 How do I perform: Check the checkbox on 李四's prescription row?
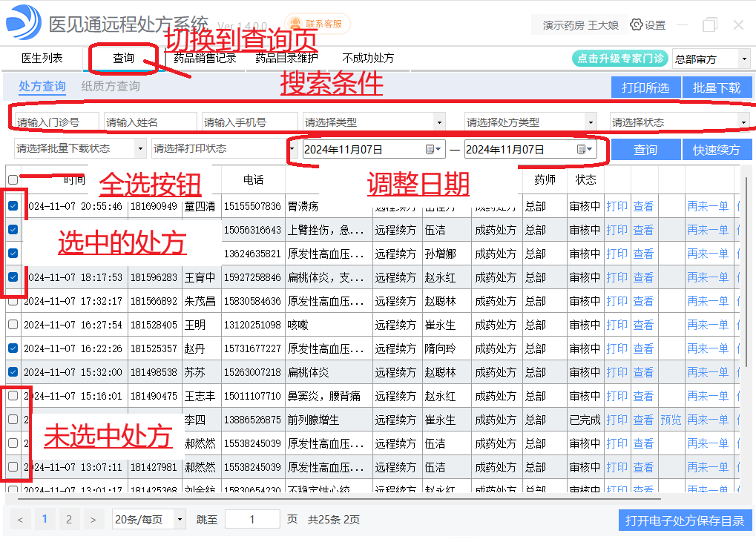click(x=13, y=419)
